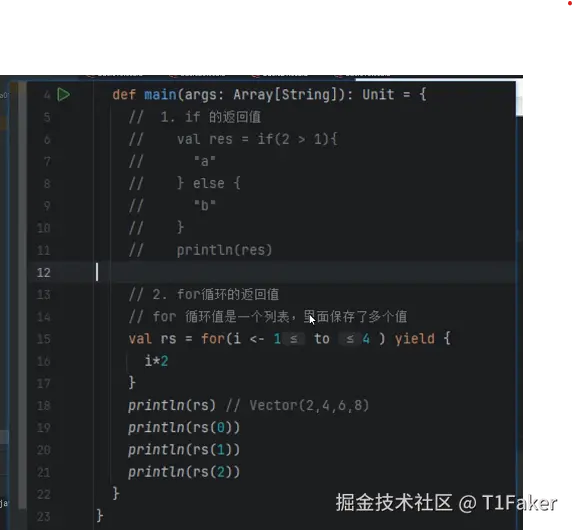This screenshot has width=573, height=530.
Task: Click gutter line number 4
Action: click(x=47, y=95)
